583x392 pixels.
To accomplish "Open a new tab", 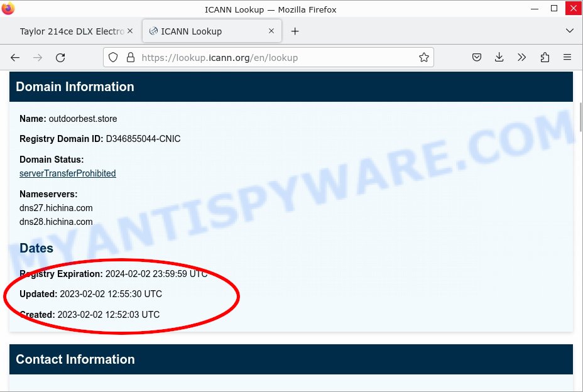I will pos(295,31).
